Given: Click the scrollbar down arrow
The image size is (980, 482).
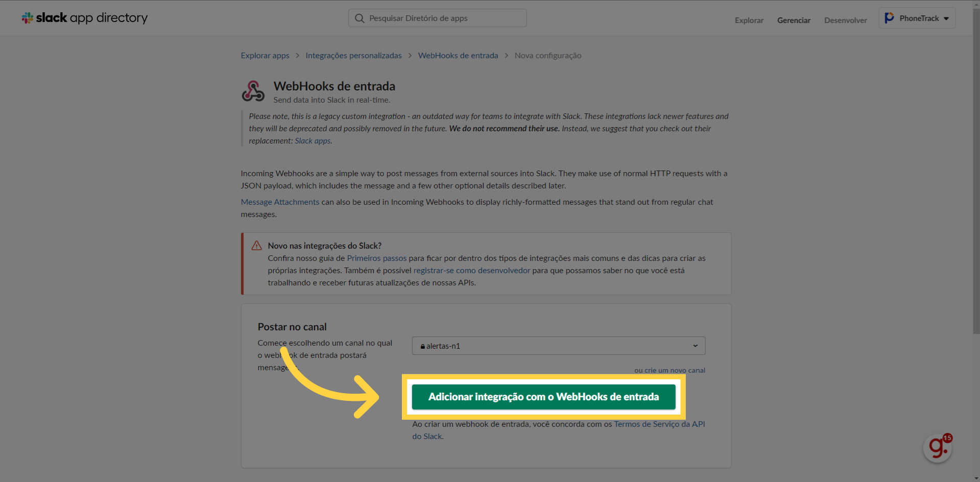Looking at the screenshot, I should point(976,478).
